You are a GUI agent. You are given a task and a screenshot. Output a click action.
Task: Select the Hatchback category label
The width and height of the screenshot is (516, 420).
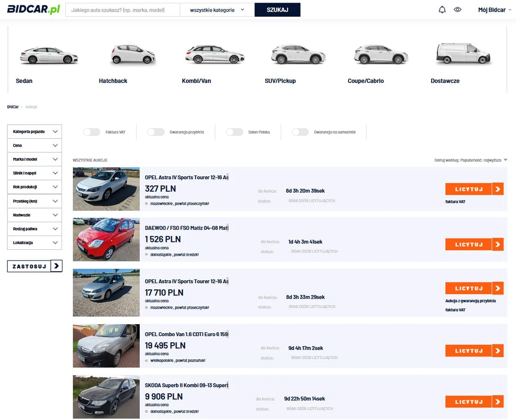[113, 81]
